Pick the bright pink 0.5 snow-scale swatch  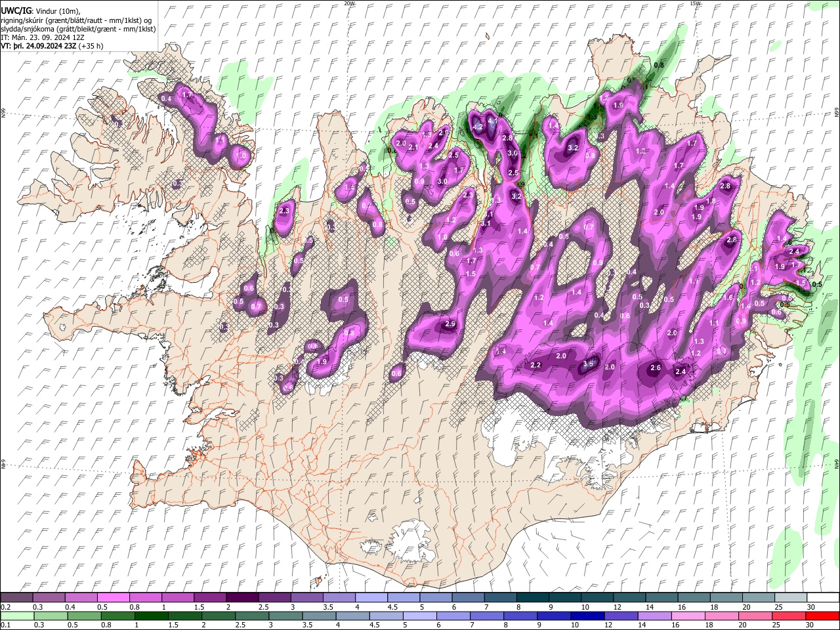[114, 598]
